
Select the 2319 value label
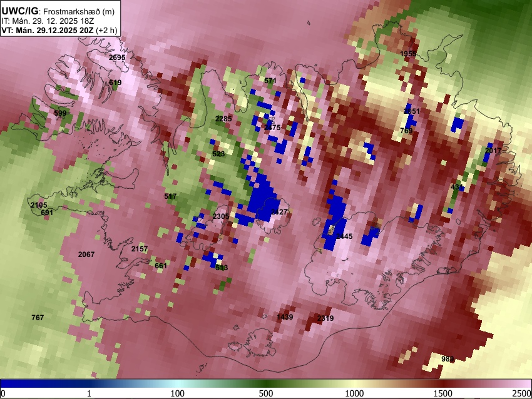point(325,318)
